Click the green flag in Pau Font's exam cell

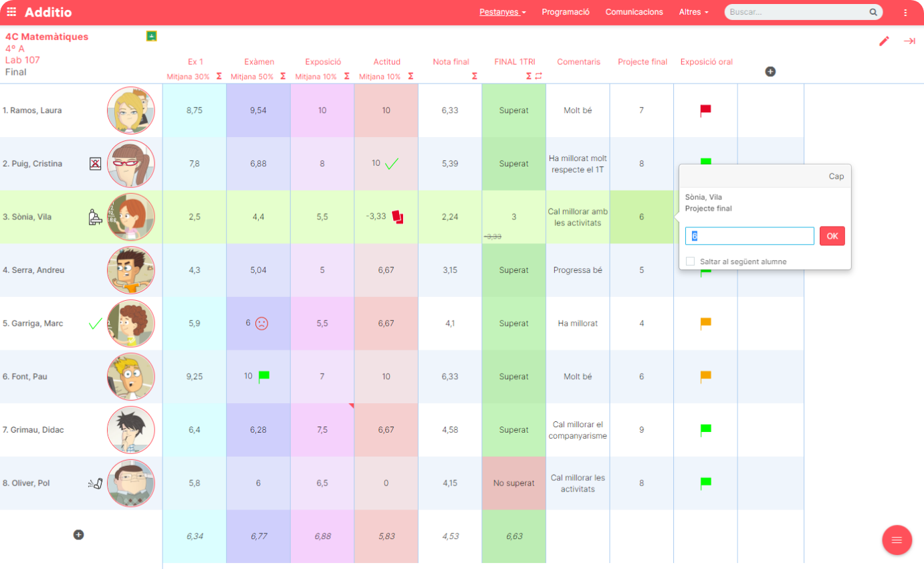tap(264, 376)
